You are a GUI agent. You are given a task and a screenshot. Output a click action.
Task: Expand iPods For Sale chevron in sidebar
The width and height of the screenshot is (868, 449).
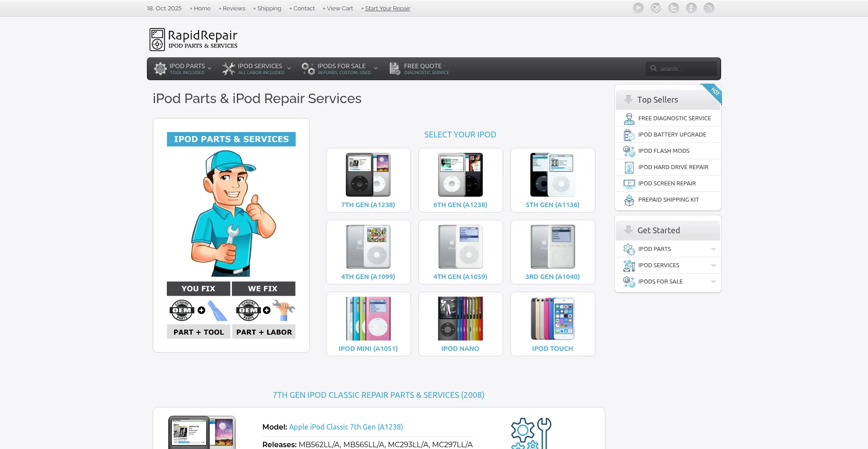(713, 282)
